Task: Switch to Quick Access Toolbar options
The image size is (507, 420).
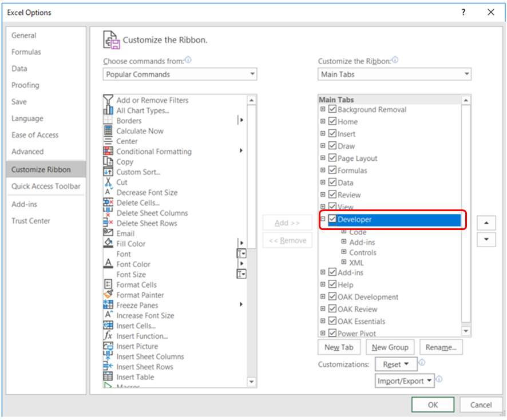Action: click(46, 186)
